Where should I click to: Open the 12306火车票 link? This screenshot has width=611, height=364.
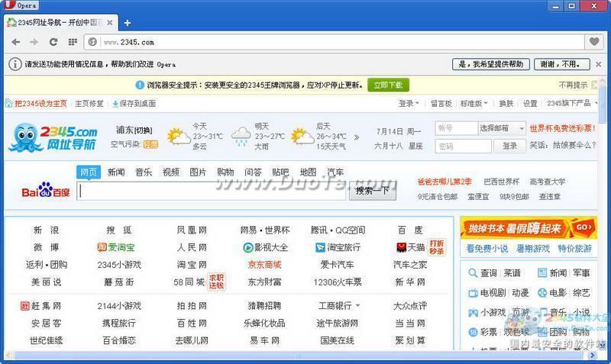click(338, 282)
